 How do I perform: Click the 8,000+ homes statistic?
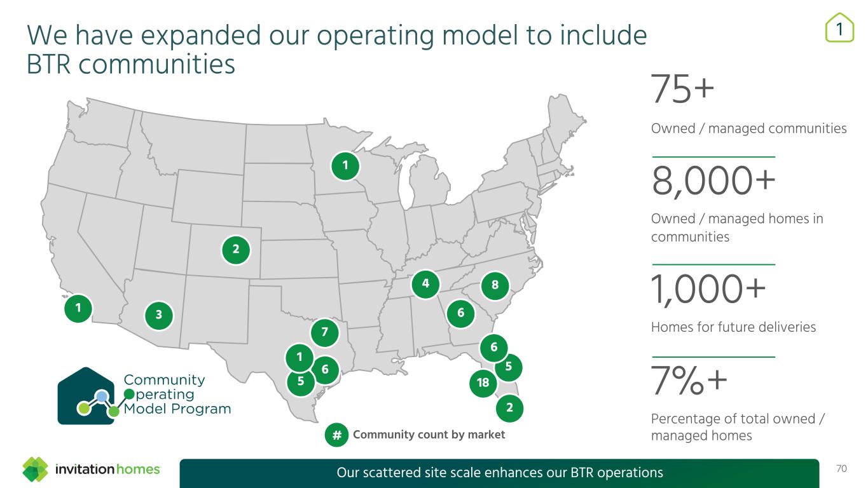(714, 184)
